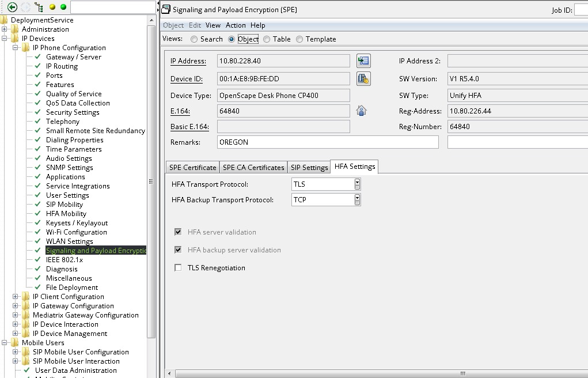Click the Mobile Users folder icon

tap(14, 343)
